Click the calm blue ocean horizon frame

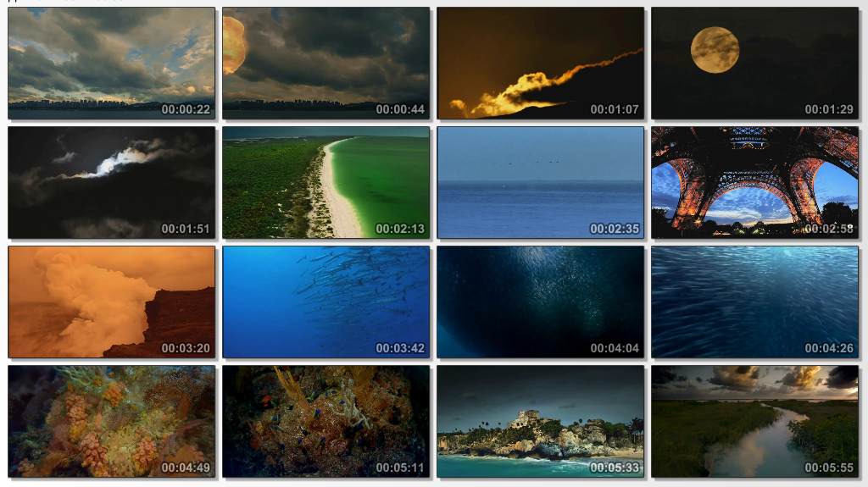tap(540, 182)
